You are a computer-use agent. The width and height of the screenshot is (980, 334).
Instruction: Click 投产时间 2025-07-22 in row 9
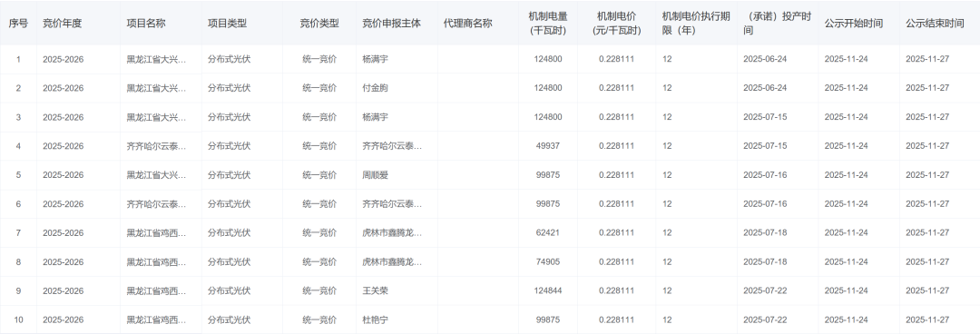tap(765, 290)
